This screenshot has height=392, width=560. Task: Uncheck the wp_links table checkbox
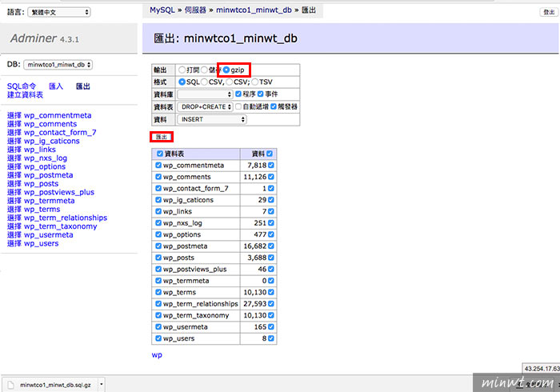(x=158, y=211)
